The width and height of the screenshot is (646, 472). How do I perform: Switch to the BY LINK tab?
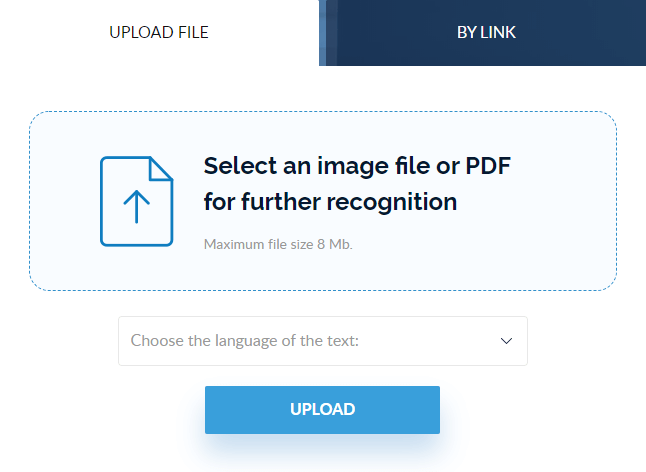pyautogui.click(x=486, y=32)
